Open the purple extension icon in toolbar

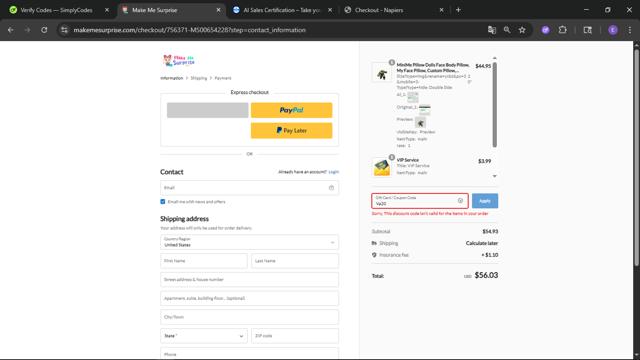coord(545,30)
